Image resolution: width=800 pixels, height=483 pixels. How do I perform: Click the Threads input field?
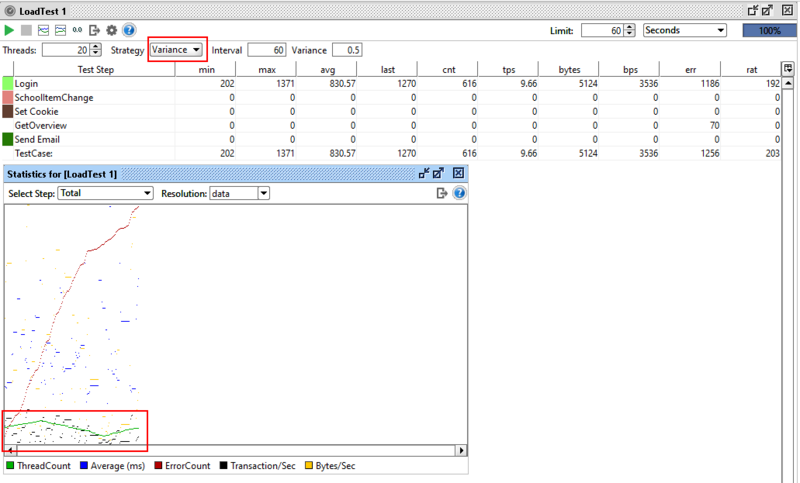click(x=66, y=50)
